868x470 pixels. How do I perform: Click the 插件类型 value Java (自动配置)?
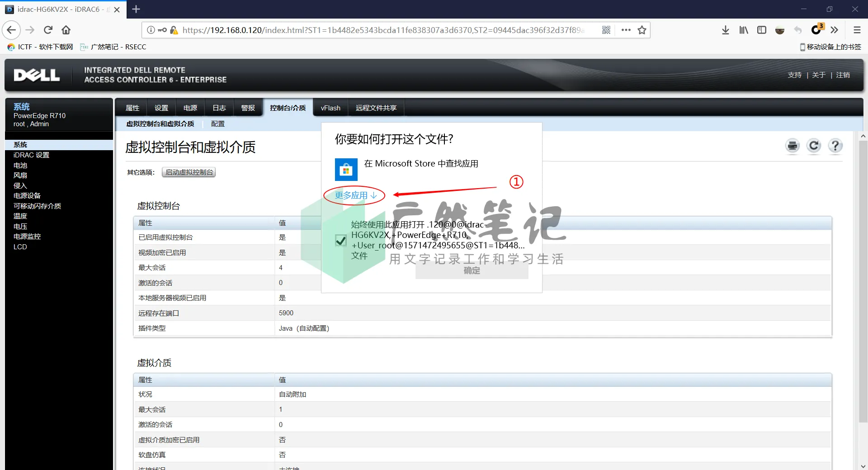[x=304, y=328]
